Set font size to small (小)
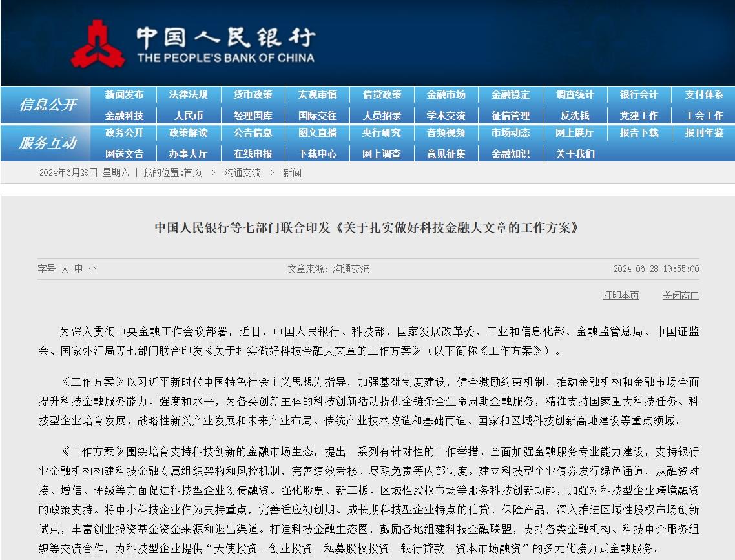 coord(92,269)
